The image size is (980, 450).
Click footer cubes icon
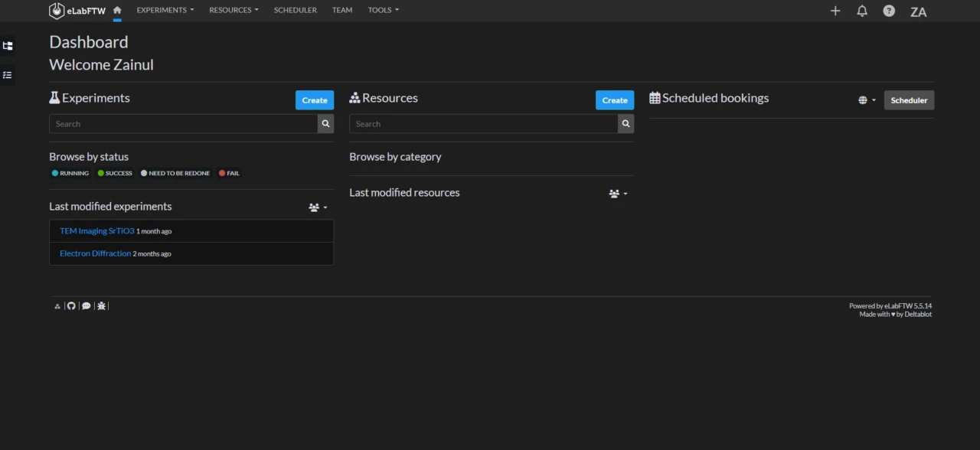click(x=57, y=306)
